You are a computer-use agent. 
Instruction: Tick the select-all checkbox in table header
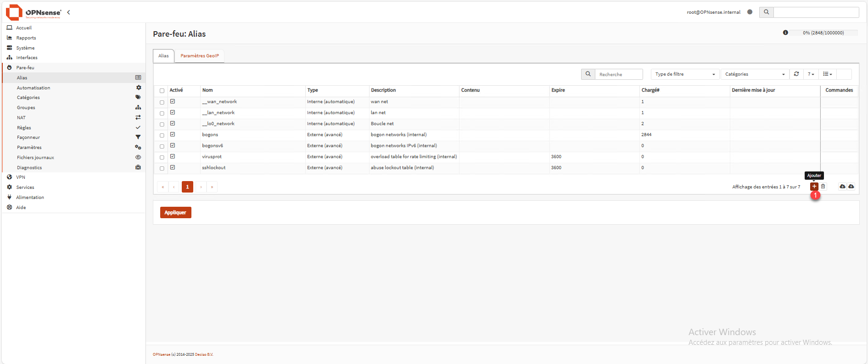tap(162, 91)
